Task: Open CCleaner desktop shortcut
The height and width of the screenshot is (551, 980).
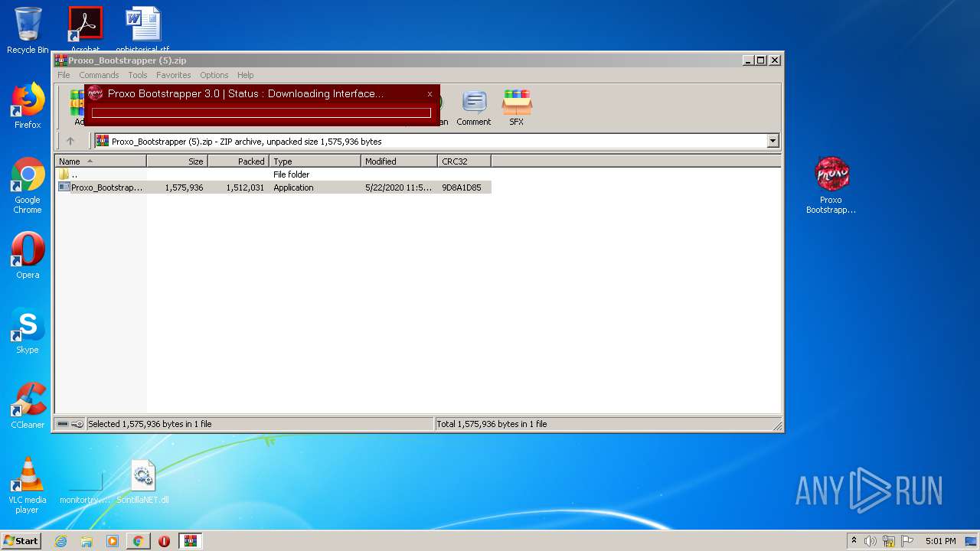Action: pos(28,406)
